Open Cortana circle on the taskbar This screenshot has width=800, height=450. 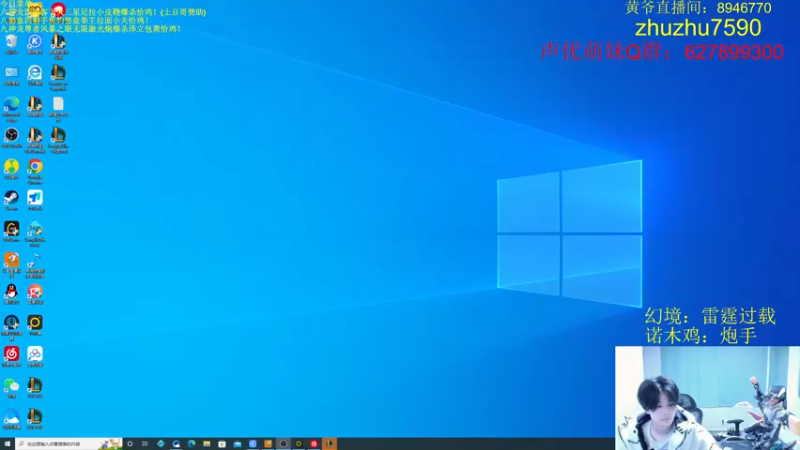[130, 444]
